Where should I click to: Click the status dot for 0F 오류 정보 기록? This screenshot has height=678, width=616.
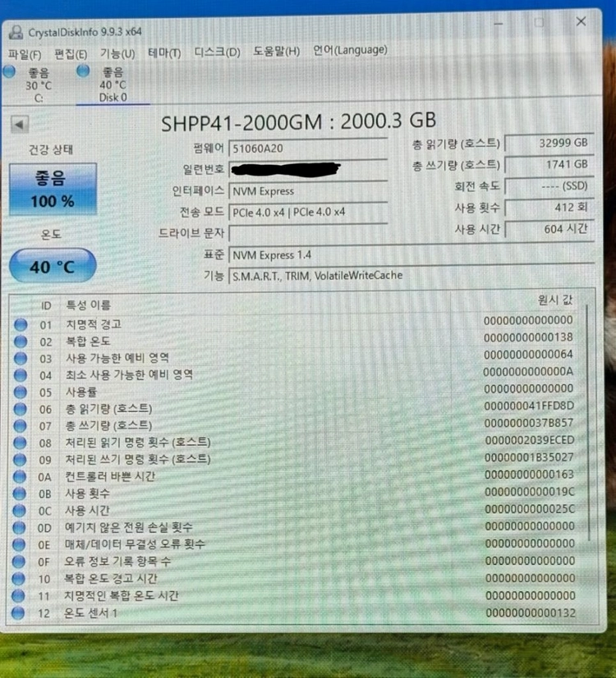pos(19,561)
